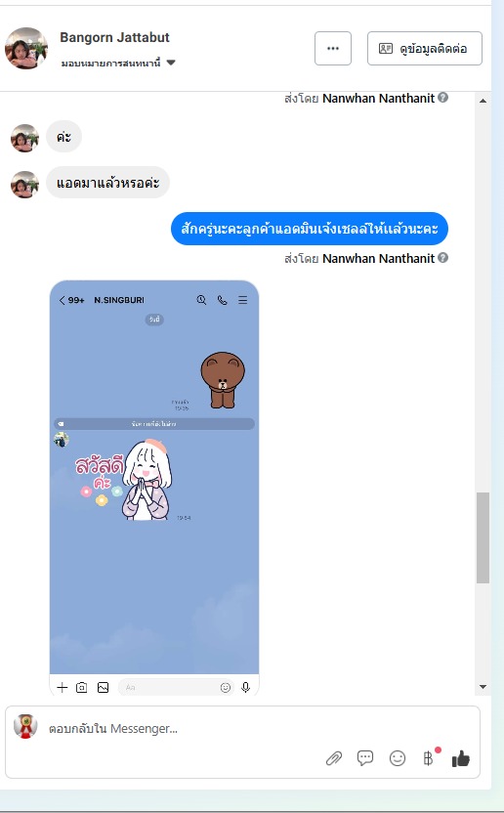Open saved replies speech bubble icon
This screenshot has width=504, height=813.
(365, 758)
